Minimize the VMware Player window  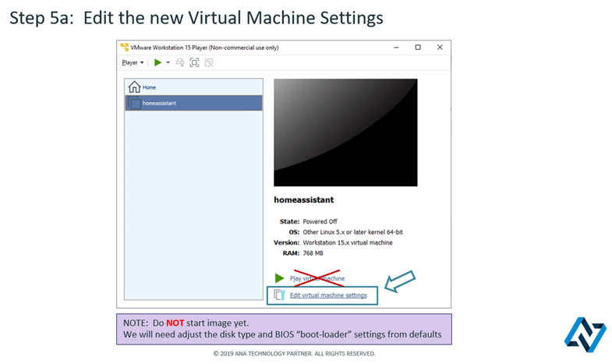tap(396, 48)
